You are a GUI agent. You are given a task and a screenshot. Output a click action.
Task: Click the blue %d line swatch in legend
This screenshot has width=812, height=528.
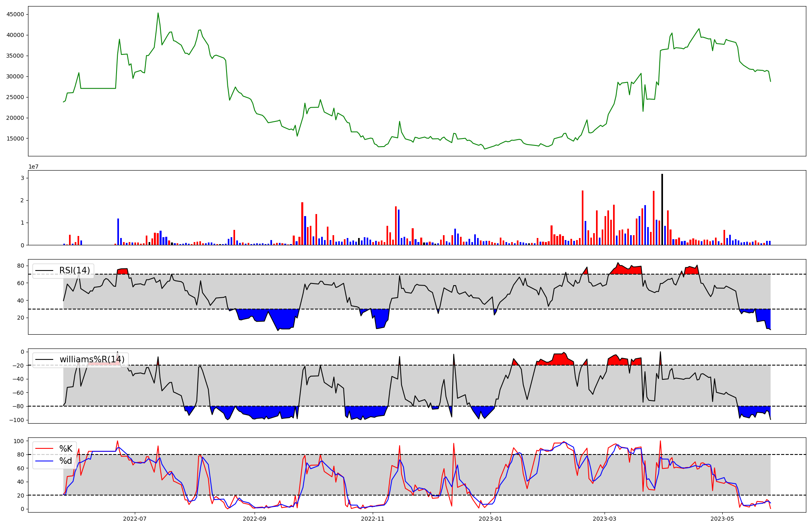point(44,461)
